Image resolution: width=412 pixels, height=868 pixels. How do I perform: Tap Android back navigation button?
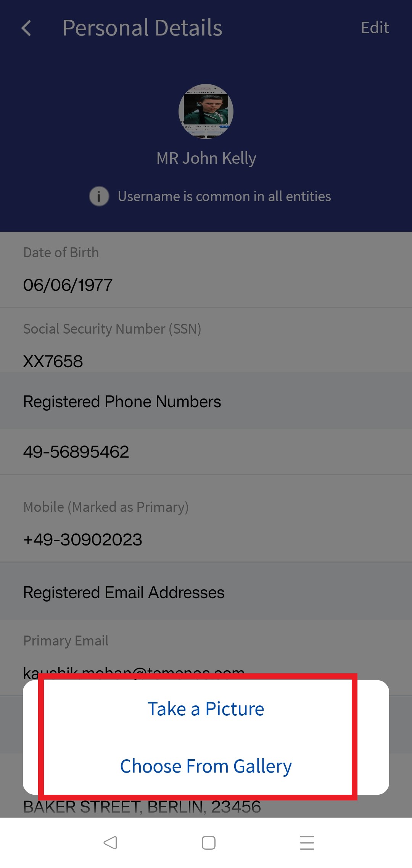(x=110, y=842)
